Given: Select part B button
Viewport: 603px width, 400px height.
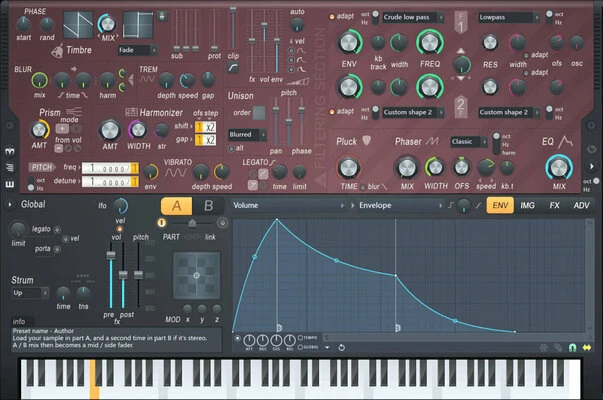Looking at the screenshot, I should [207, 205].
